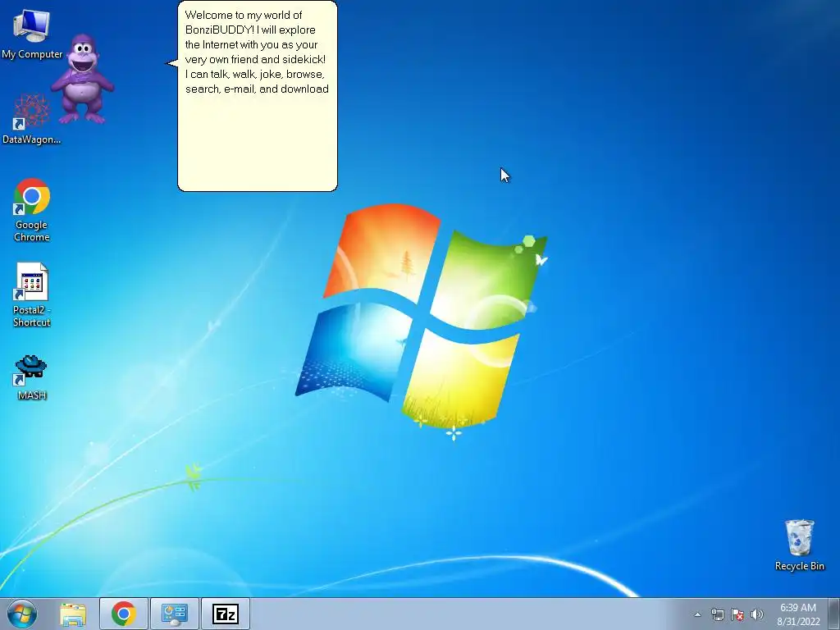Open the 7-Zip taskbar button
Screen dimensions: 840x630
(x=225, y=614)
